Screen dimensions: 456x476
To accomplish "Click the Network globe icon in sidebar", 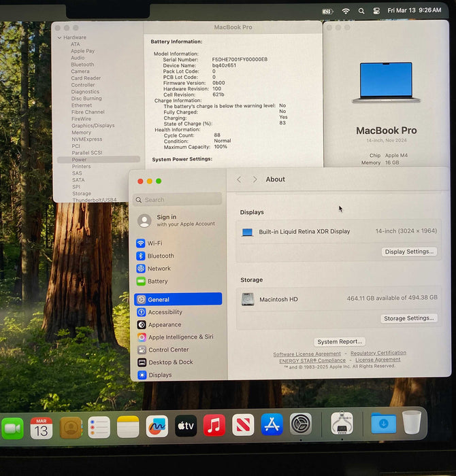I will [141, 269].
